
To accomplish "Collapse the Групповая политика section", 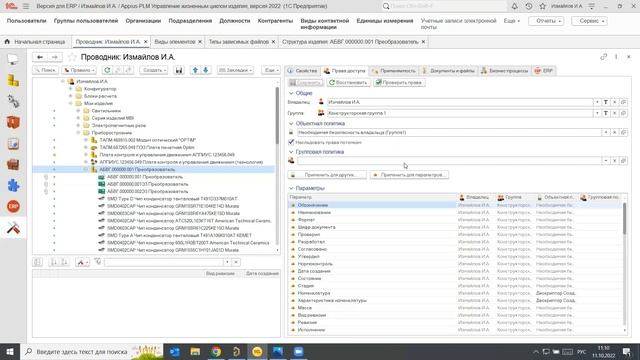I will point(291,152).
